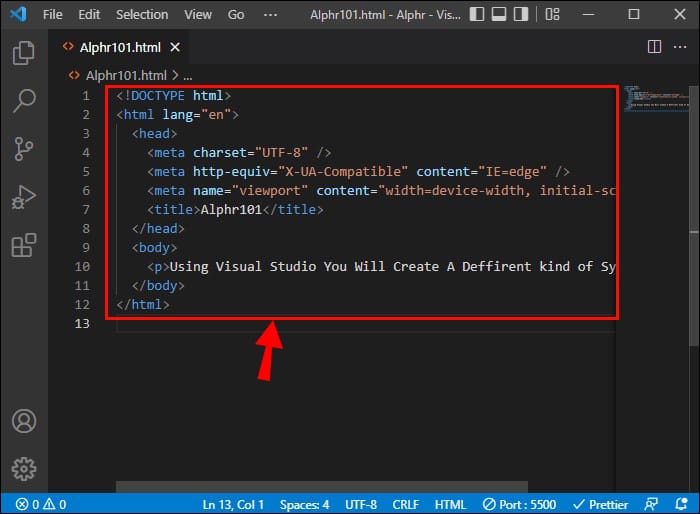Open the Extensions view
Viewport: 700px width, 514px height.
[x=24, y=245]
